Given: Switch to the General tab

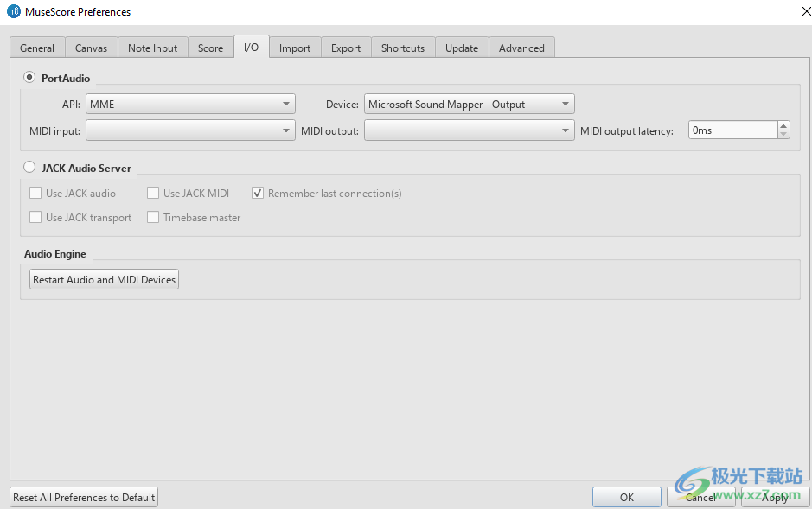Looking at the screenshot, I should pos(37,48).
